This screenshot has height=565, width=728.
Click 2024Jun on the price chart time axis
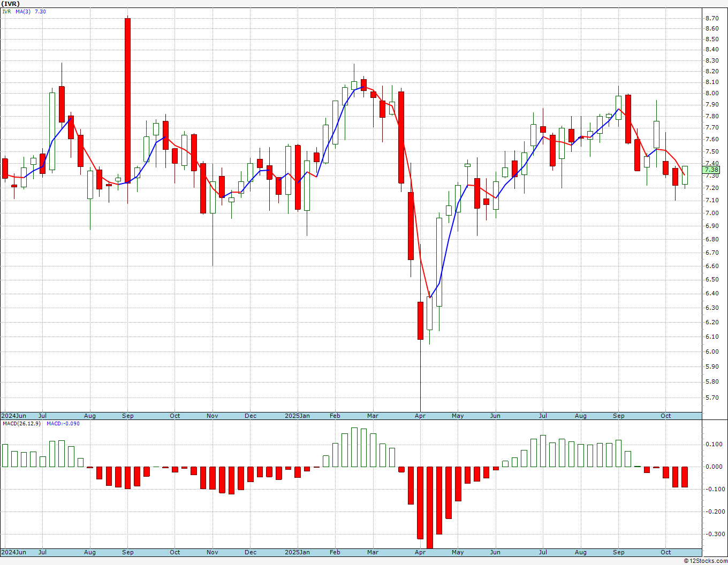pos(13,416)
